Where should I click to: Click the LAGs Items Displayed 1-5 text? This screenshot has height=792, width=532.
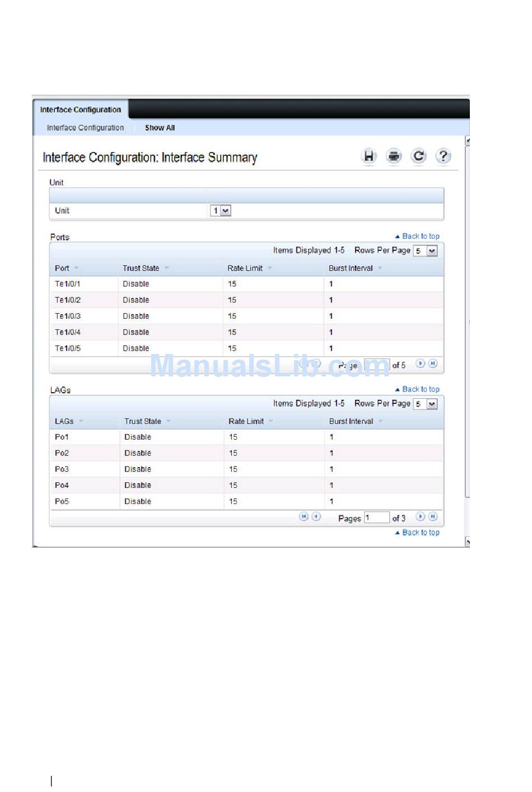coord(309,403)
